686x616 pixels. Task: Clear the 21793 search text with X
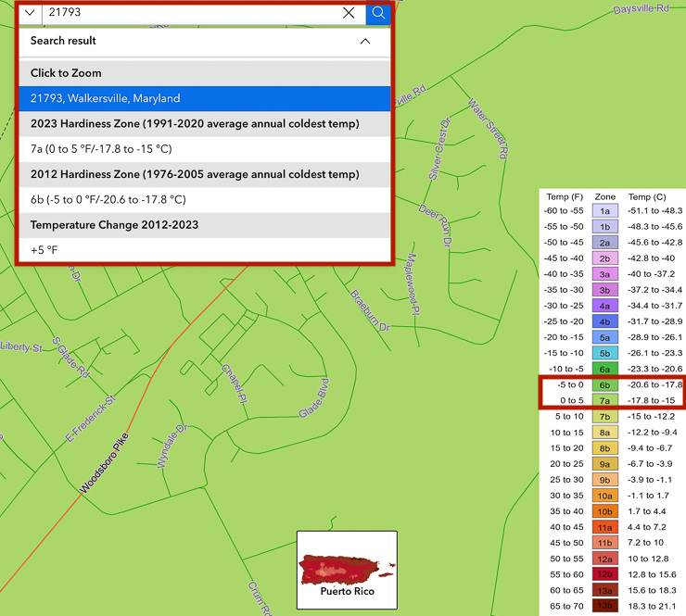click(349, 13)
